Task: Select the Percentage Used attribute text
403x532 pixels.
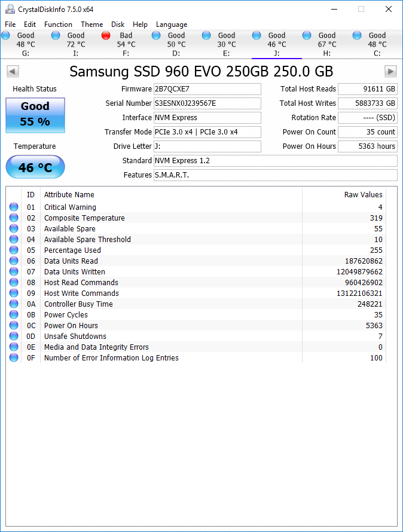Action: coord(72,250)
